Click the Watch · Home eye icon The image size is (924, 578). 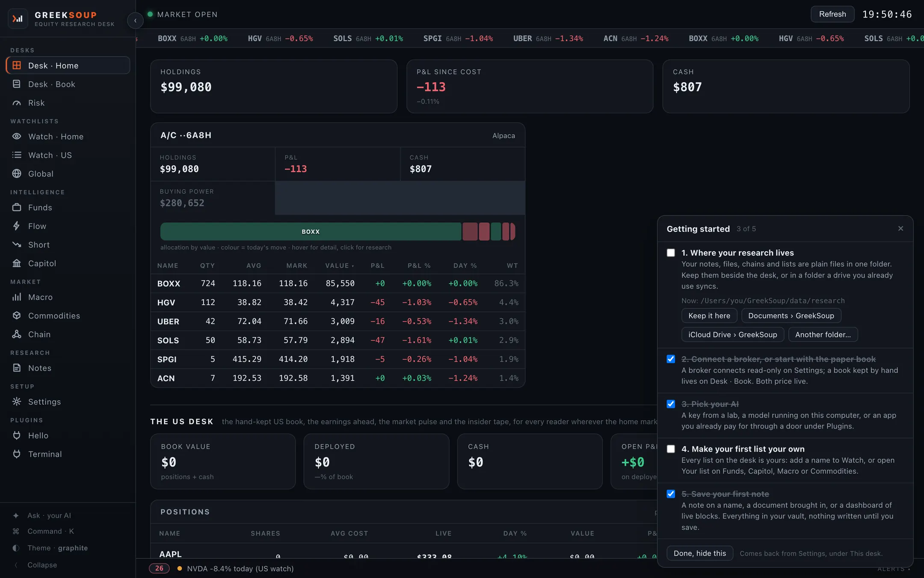click(x=17, y=137)
